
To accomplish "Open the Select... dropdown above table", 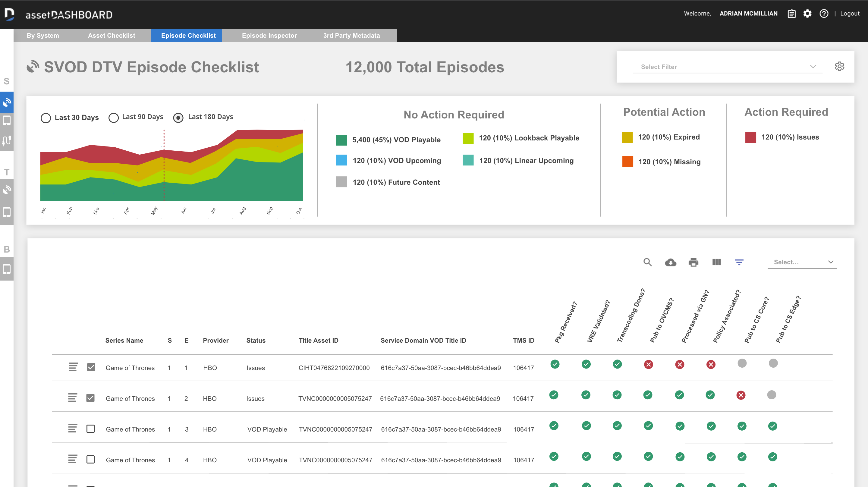I will 802,262.
